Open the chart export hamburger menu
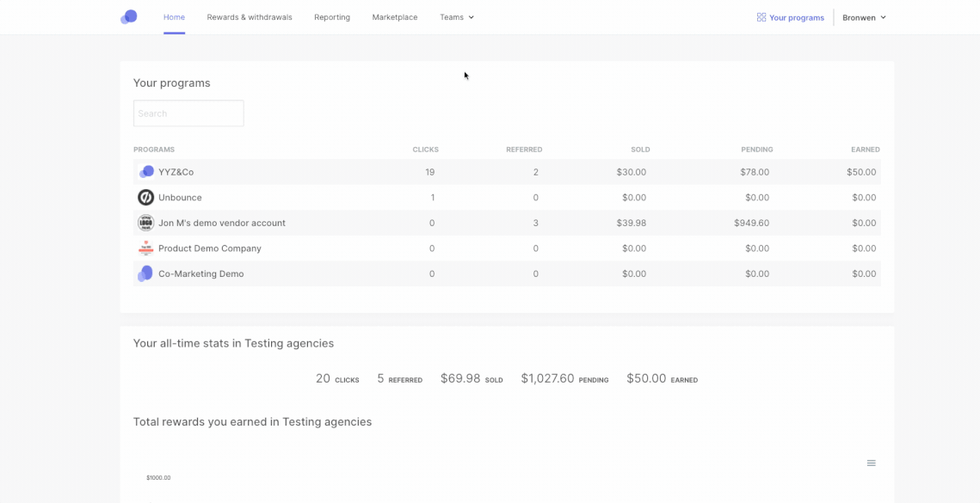 coord(871,463)
